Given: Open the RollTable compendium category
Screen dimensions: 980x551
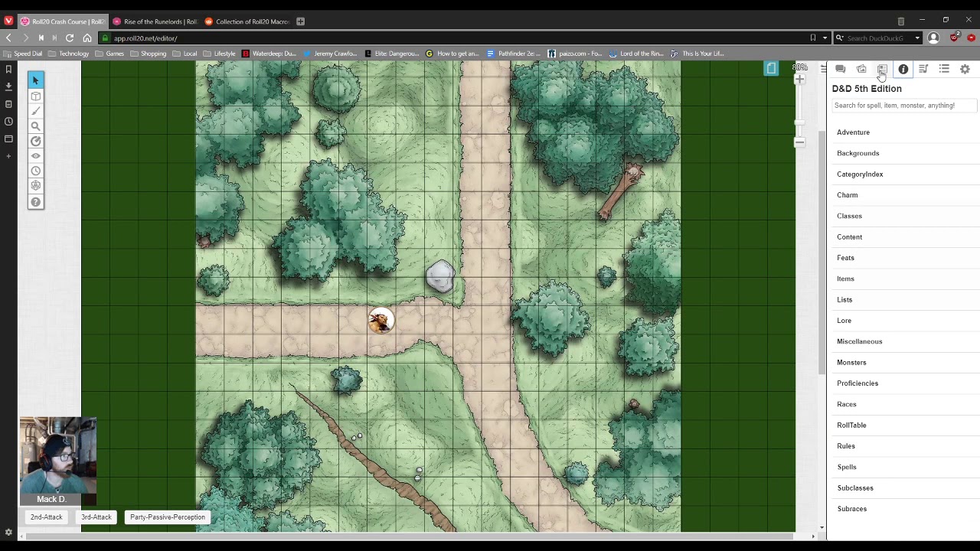Looking at the screenshot, I should 851,425.
